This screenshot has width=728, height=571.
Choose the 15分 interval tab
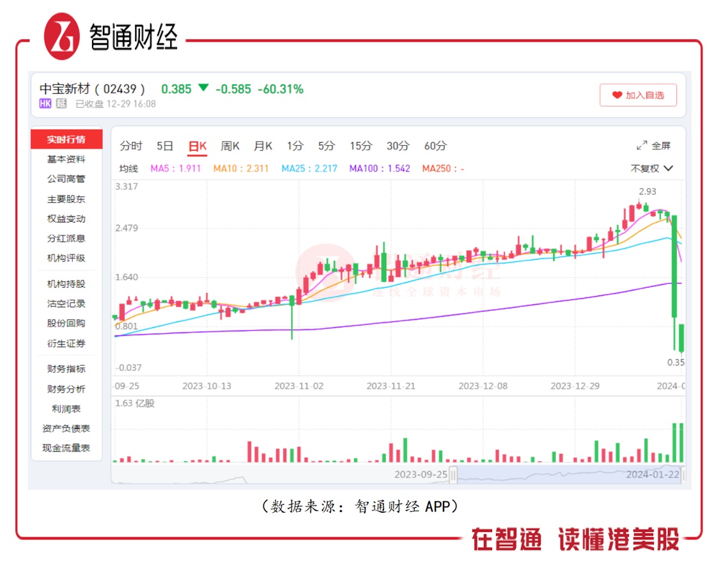point(360,146)
